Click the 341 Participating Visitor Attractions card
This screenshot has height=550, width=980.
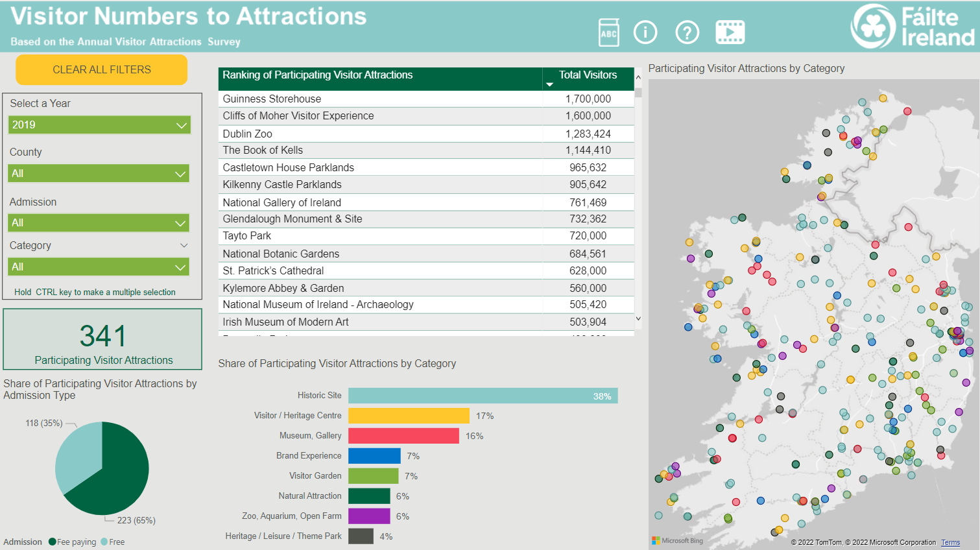[x=102, y=339]
